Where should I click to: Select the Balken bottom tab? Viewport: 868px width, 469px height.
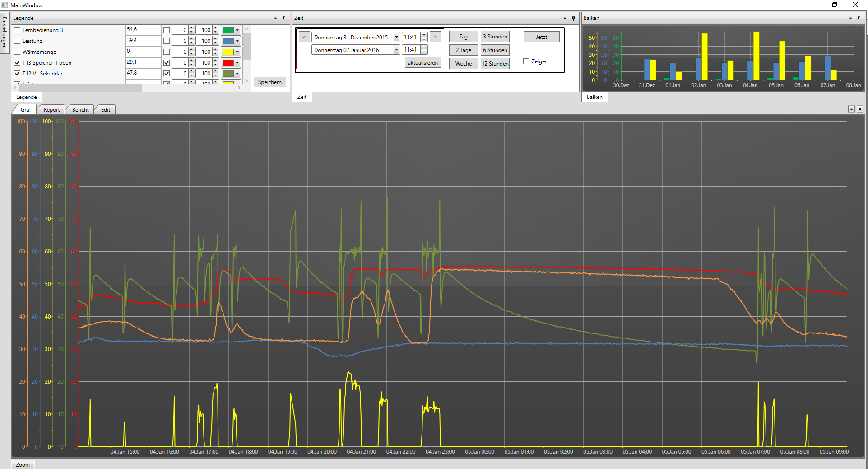(x=594, y=97)
